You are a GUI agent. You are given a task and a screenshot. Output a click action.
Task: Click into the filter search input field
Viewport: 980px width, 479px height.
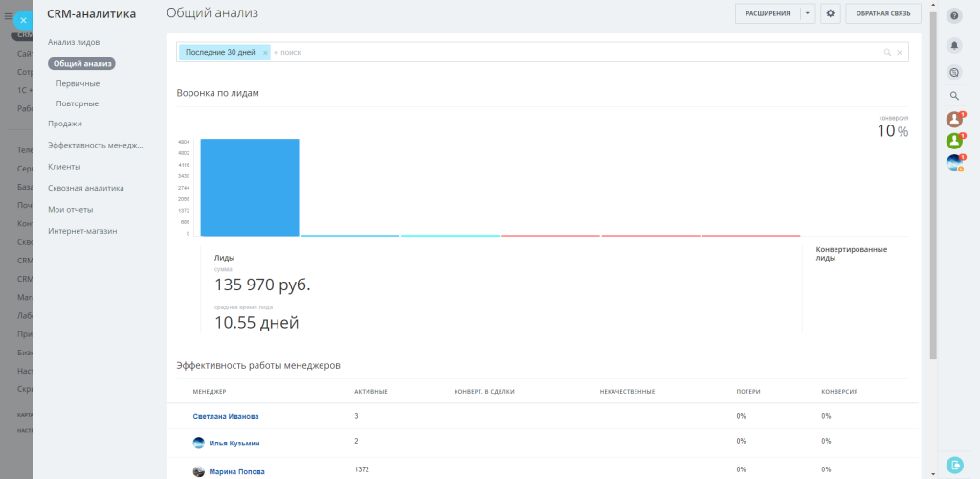pyautogui.click(x=575, y=53)
